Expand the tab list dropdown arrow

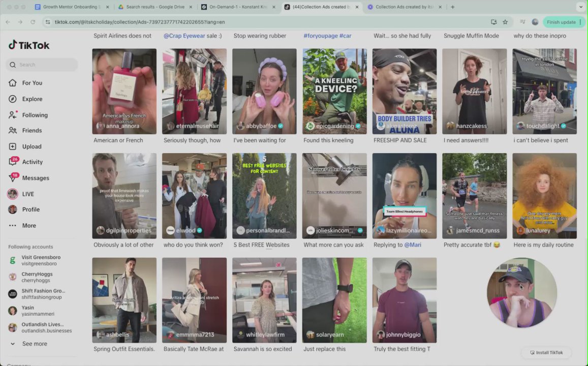(x=581, y=7)
